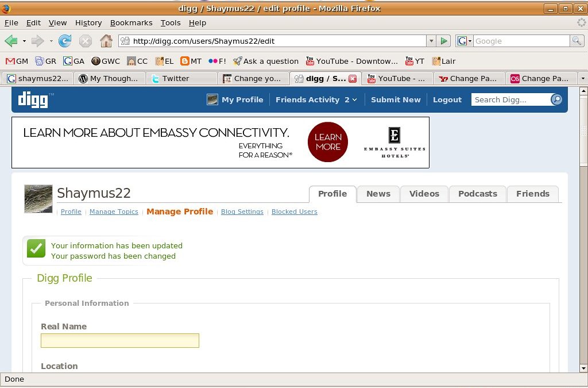Click the vertical scrollbar down arrow
The width and height of the screenshot is (588, 388).
click(x=583, y=368)
